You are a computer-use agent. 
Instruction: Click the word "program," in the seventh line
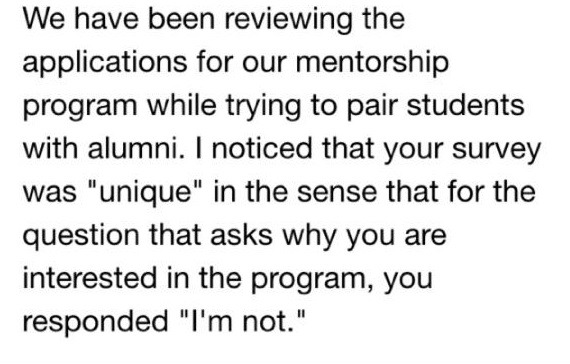312,281
